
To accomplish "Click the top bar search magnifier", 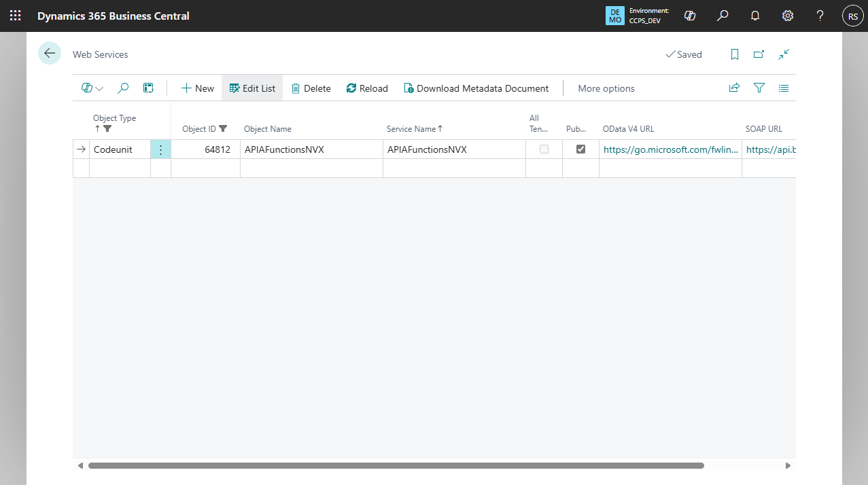I will (723, 16).
